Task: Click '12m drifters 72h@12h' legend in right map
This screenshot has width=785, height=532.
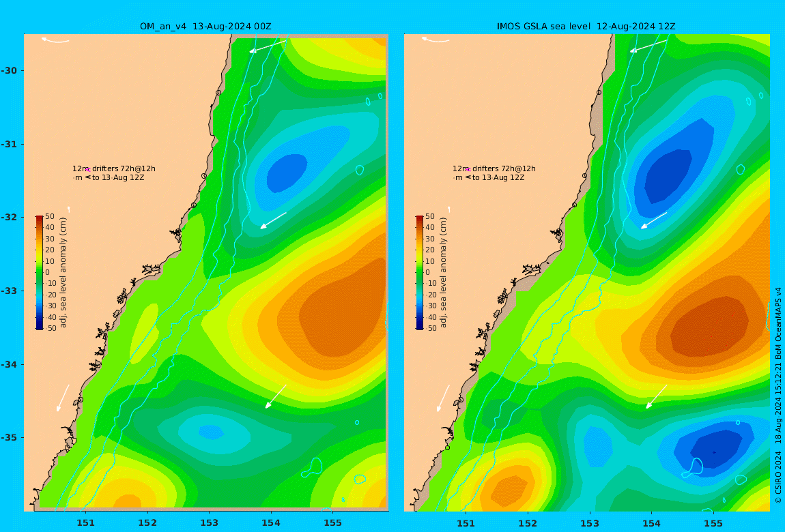Action: click(494, 169)
